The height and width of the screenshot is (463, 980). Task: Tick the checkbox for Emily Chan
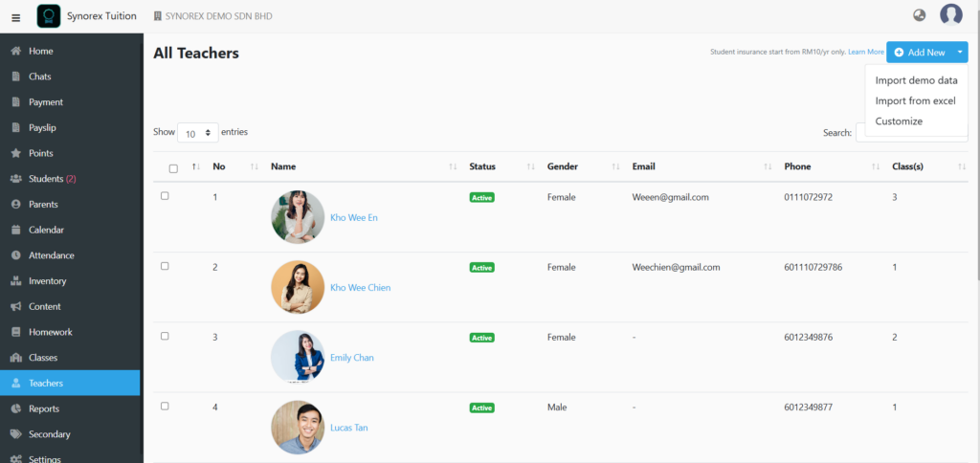pyautogui.click(x=165, y=336)
